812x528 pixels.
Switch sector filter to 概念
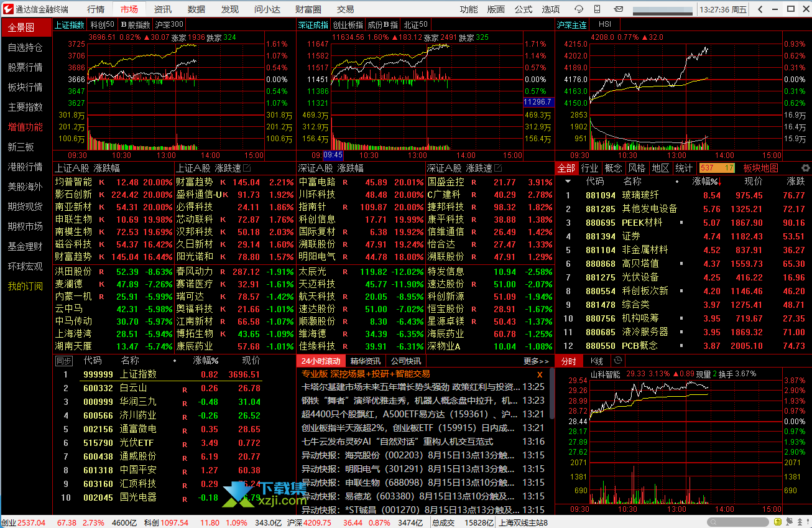tap(614, 168)
